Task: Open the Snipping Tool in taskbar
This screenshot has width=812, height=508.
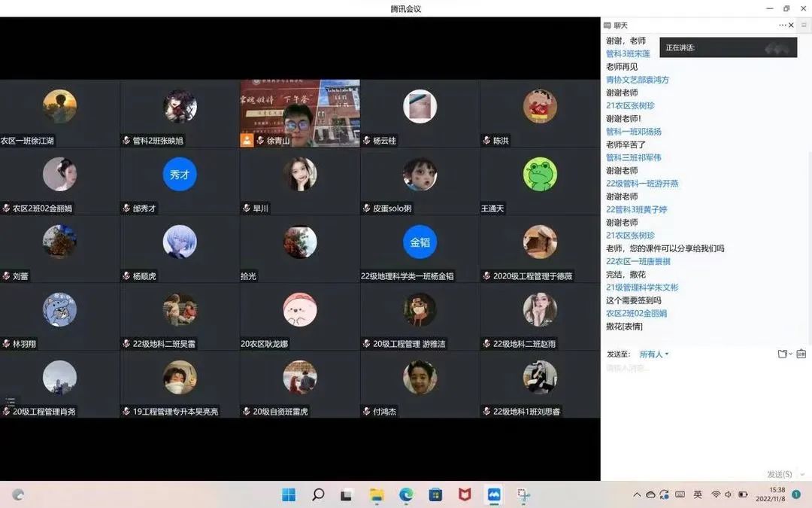Action: click(523, 494)
